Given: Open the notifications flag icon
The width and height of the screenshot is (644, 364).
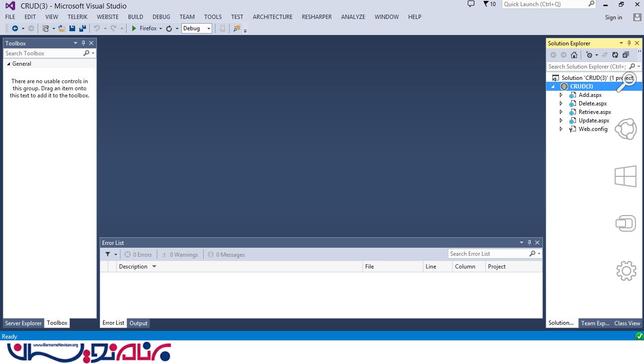Looking at the screenshot, I should point(486,4).
